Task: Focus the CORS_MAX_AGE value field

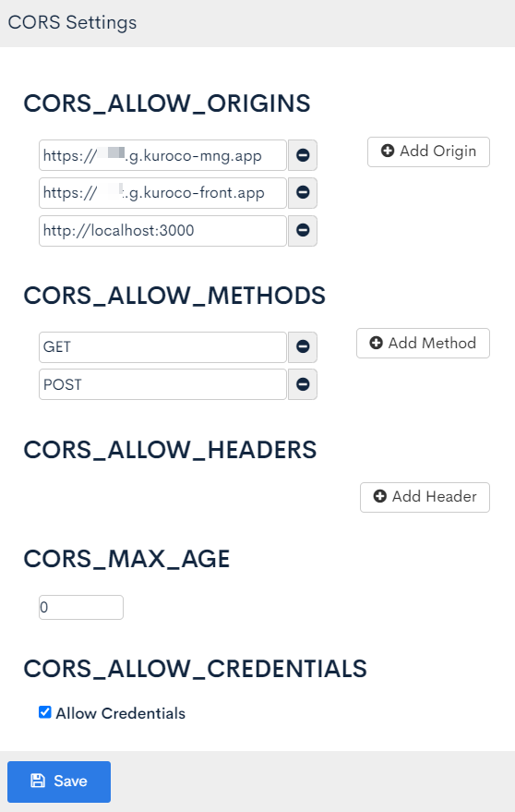Action: tap(81, 607)
